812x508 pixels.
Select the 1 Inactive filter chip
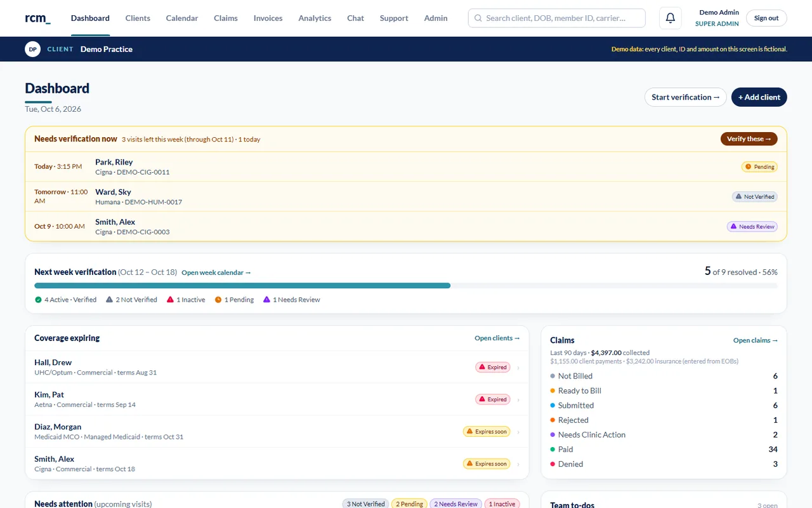tap(502, 504)
